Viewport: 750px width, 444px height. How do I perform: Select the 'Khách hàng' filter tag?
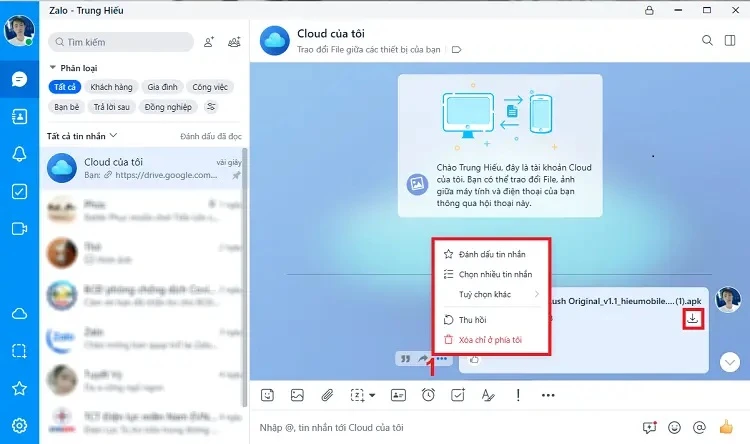[x=110, y=87]
